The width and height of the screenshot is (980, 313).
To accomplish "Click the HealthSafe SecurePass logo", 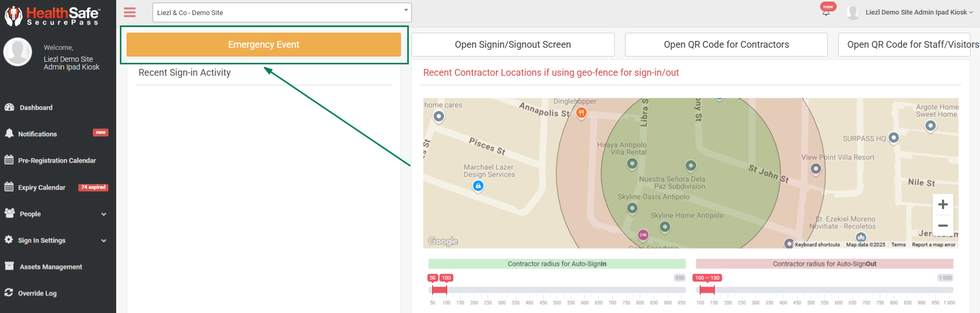I will coord(52,16).
